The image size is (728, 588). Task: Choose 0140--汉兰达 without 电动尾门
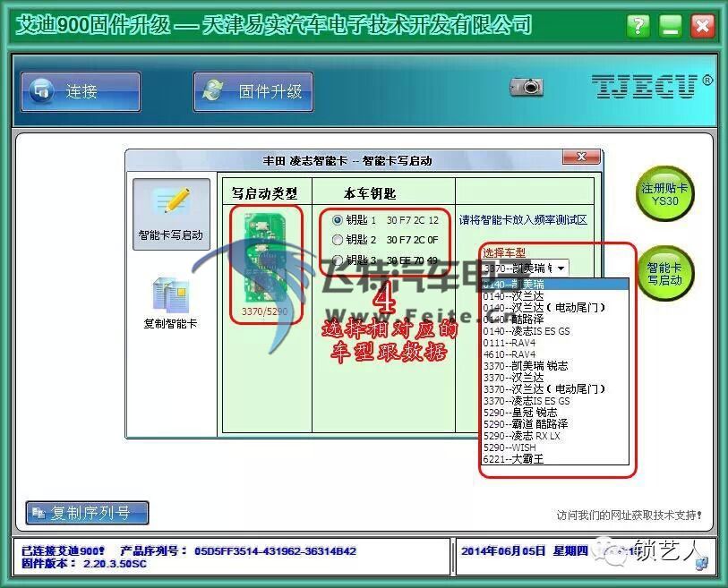[555, 295]
